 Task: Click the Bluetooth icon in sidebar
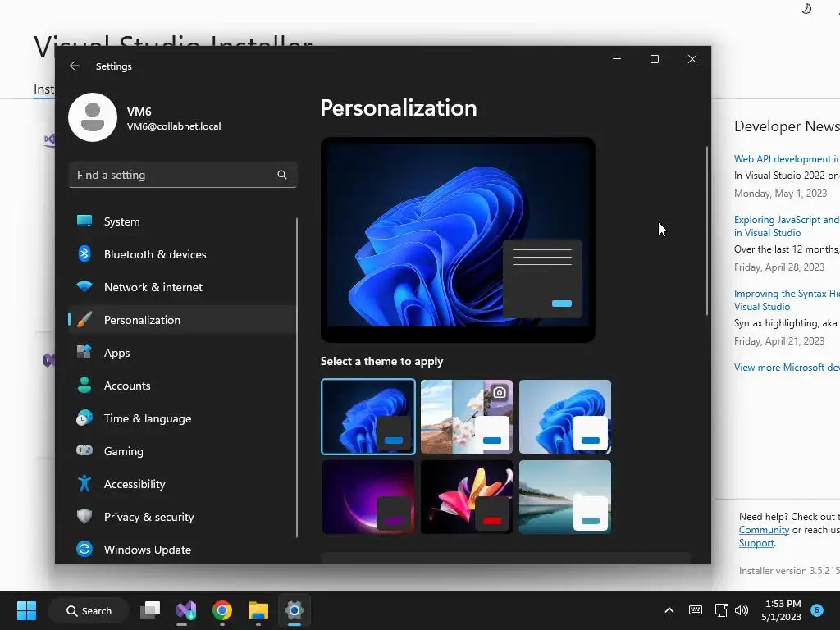click(x=84, y=253)
